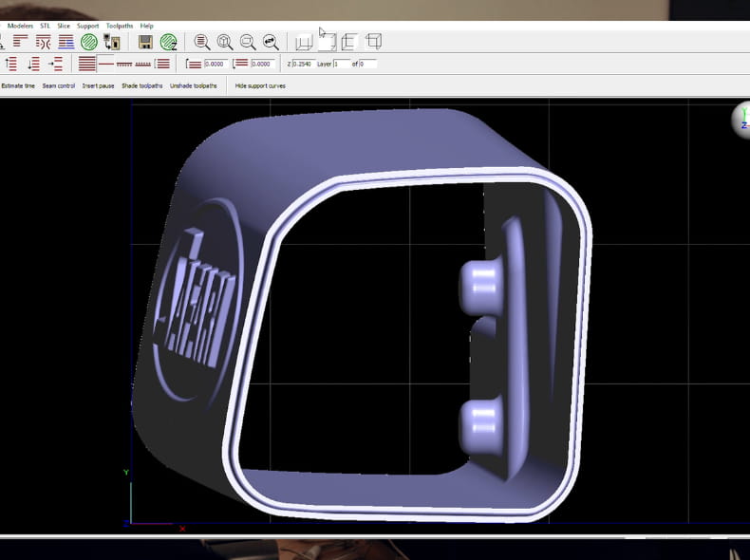
Task: Switch to the front view cube icon
Action: coord(327,42)
